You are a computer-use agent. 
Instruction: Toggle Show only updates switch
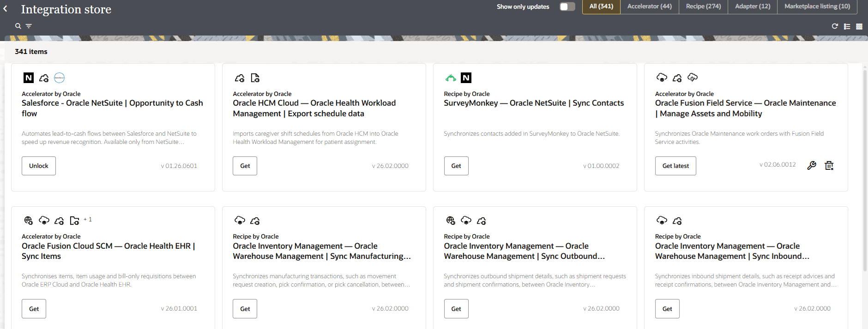coord(567,6)
